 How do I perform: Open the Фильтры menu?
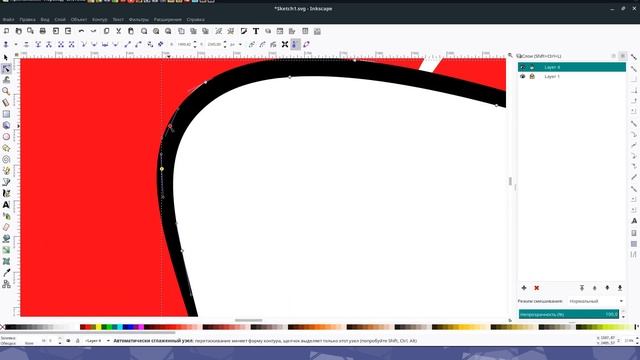click(139, 19)
